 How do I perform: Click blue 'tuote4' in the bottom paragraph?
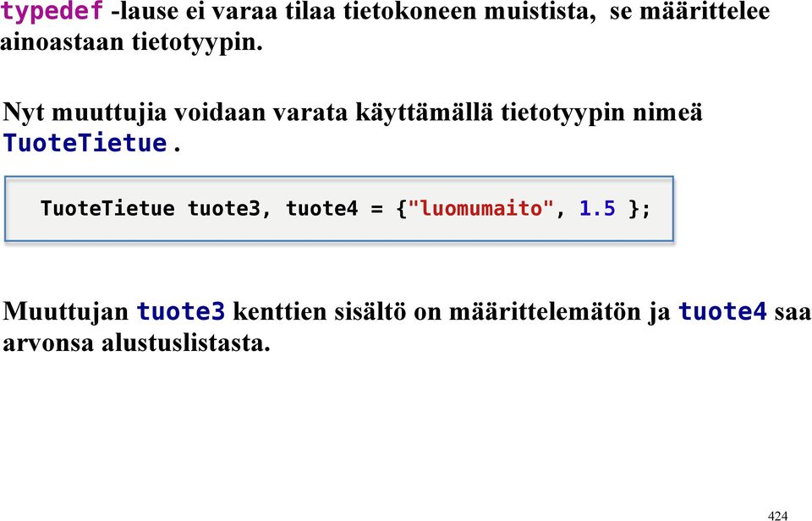[722, 311]
